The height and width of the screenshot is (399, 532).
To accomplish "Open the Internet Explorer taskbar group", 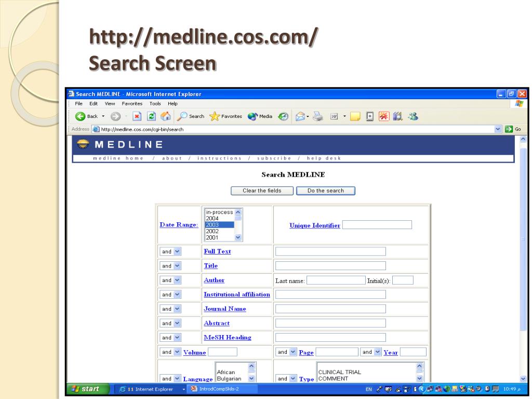I will pyautogui.click(x=151, y=389).
